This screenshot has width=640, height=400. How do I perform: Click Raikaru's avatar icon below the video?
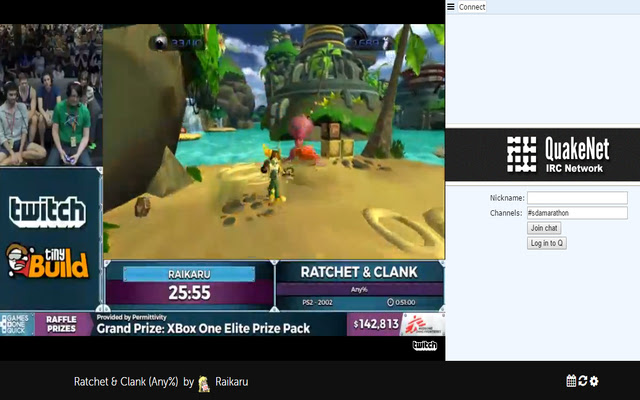[x=204, y=384]
